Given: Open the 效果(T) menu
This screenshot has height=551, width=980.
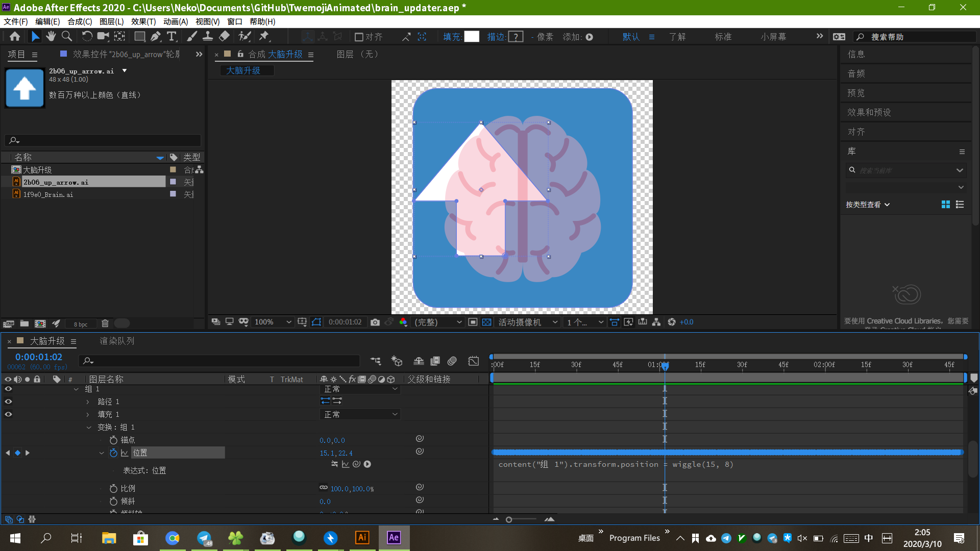Looking at the screenshot, I should point(143,21).
